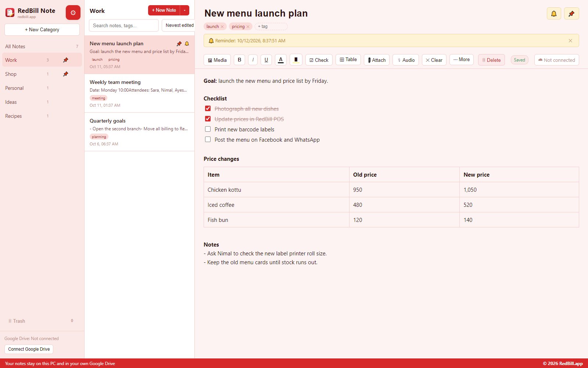
Task: Open the Newest edited sort dropdown
Action: point(178,25)
